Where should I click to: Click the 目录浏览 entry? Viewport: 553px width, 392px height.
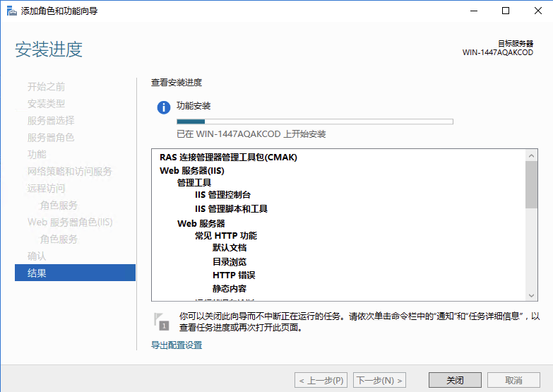point(230,261)
